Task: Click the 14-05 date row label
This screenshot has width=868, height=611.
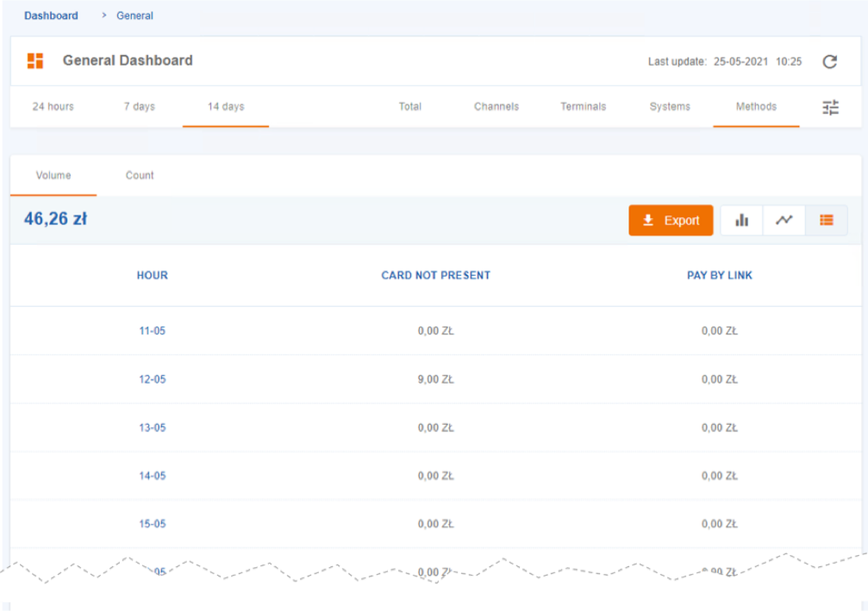Action: pyautogui.click(x=153, y=476)
